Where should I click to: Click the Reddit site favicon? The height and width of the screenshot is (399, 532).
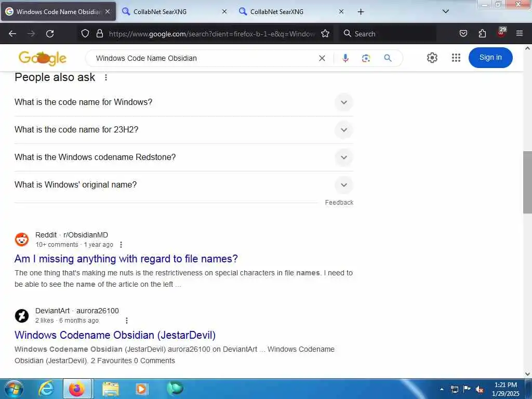pyautogui.click(x=22, y=240)
